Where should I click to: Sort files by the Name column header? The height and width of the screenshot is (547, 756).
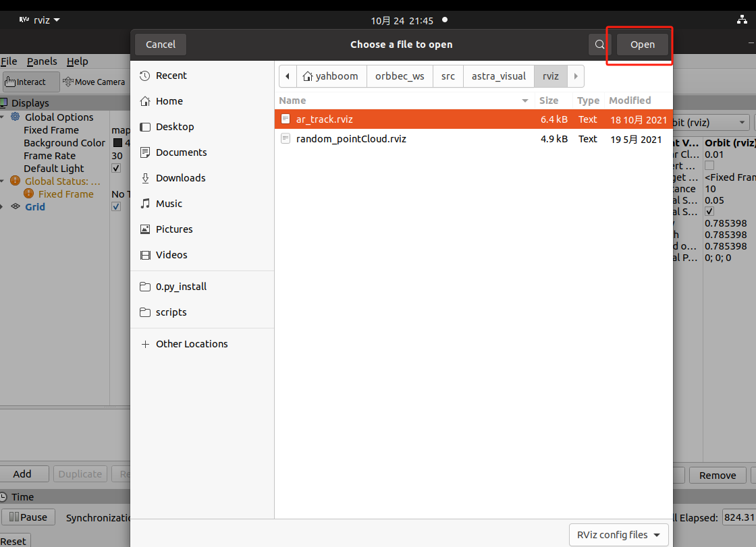[404, 100]
